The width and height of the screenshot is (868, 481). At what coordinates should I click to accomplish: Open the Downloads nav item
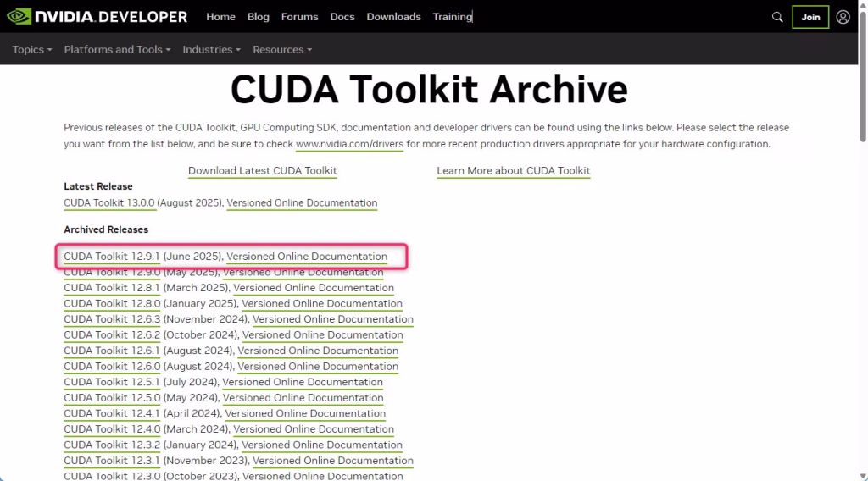[393, 17]
